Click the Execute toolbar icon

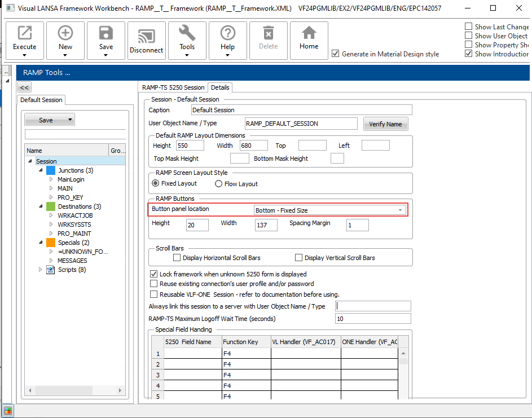click(x=24, y=33)
